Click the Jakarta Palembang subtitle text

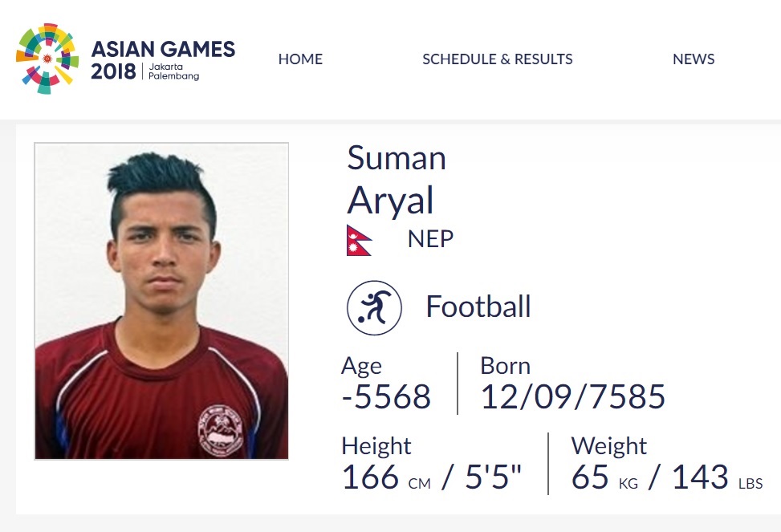pos(173,72)
